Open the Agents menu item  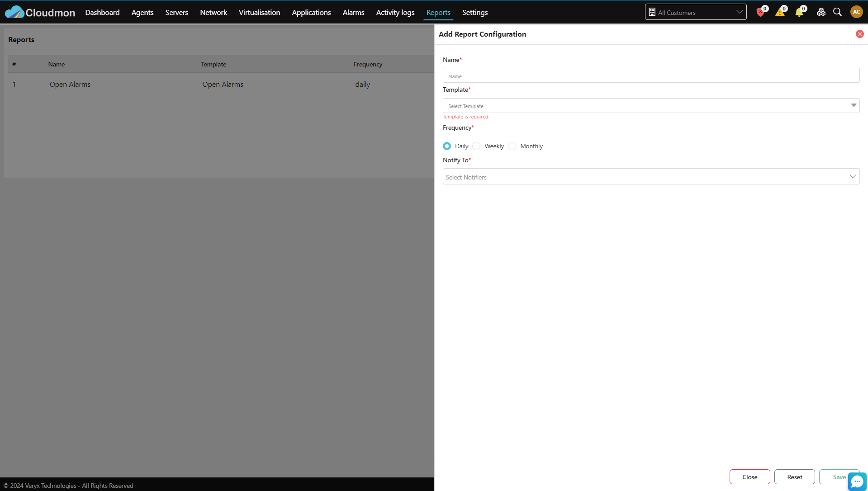coord(142,12)
